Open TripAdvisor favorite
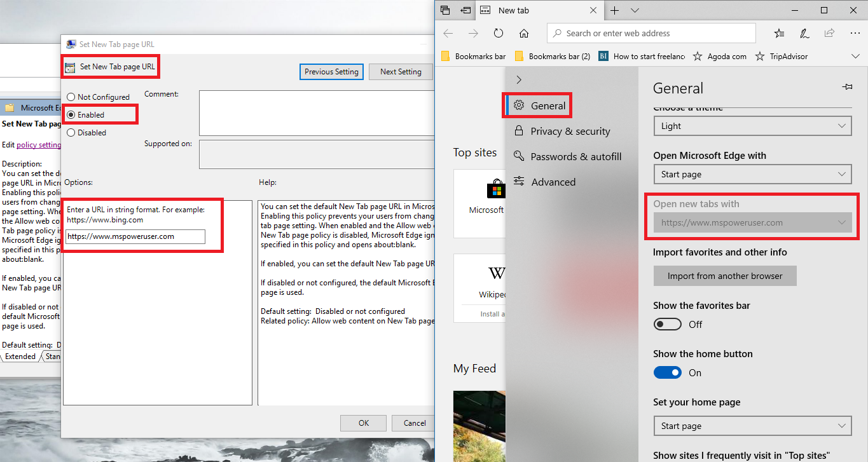The height and width of the screenshot is (462, 868). (781, 56)
